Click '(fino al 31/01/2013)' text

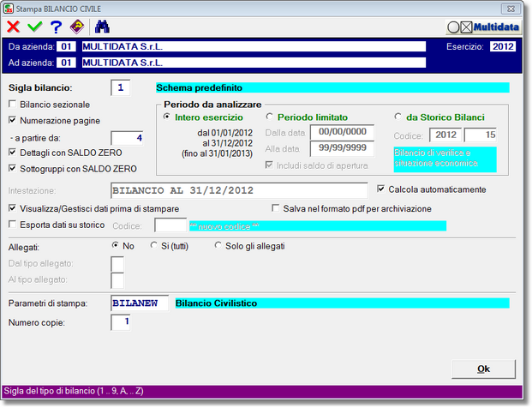click(x=217, y=153)
